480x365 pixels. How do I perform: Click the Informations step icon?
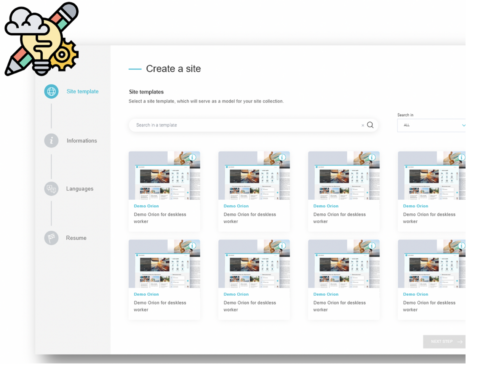click(51, 140)
